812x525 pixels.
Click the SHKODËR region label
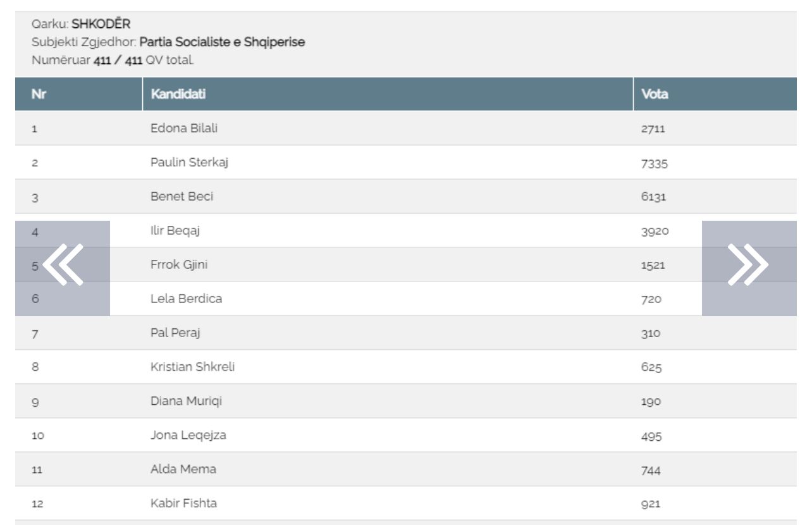pos(101,25)
